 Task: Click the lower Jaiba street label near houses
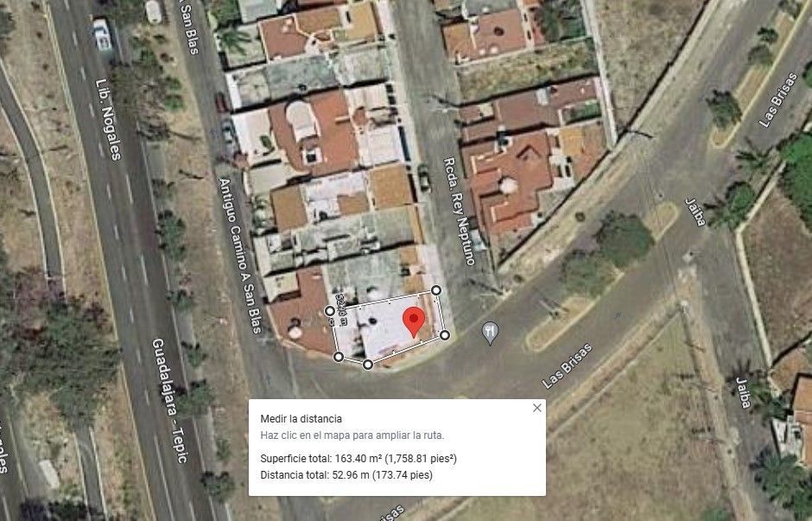[x=743, y=393]
